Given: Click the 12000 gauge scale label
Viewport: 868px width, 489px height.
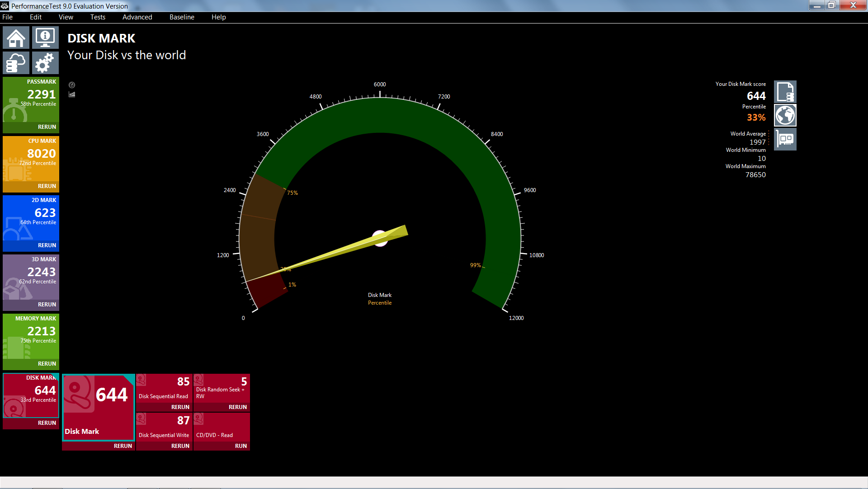Looking at the screenshot, I should (516, 318).
